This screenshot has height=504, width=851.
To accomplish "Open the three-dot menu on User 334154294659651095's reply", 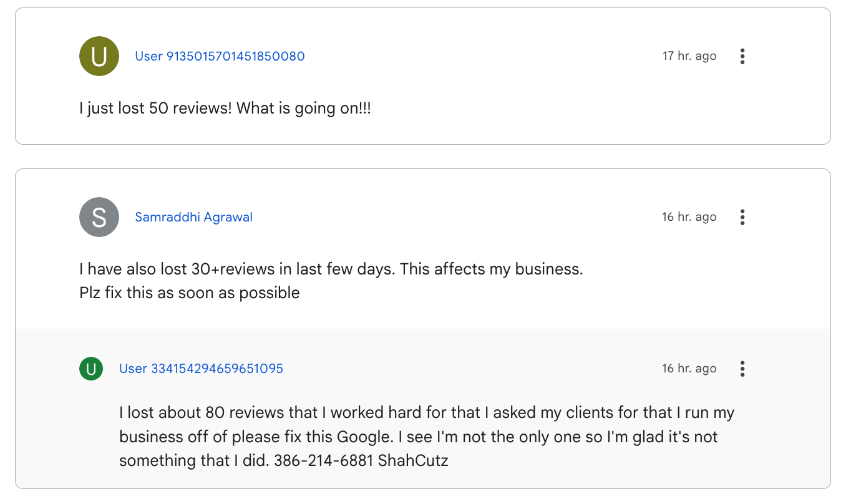I will 742,369.
